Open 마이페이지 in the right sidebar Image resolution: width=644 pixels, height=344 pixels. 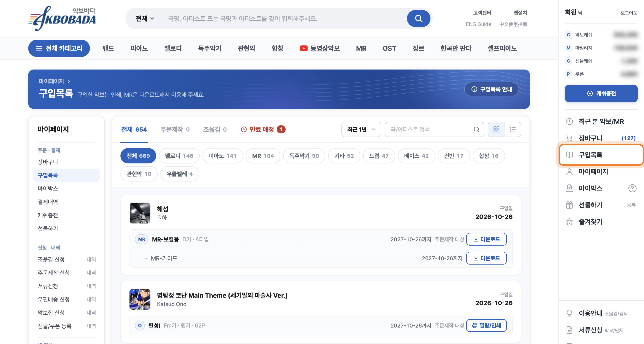coord(601,172)
